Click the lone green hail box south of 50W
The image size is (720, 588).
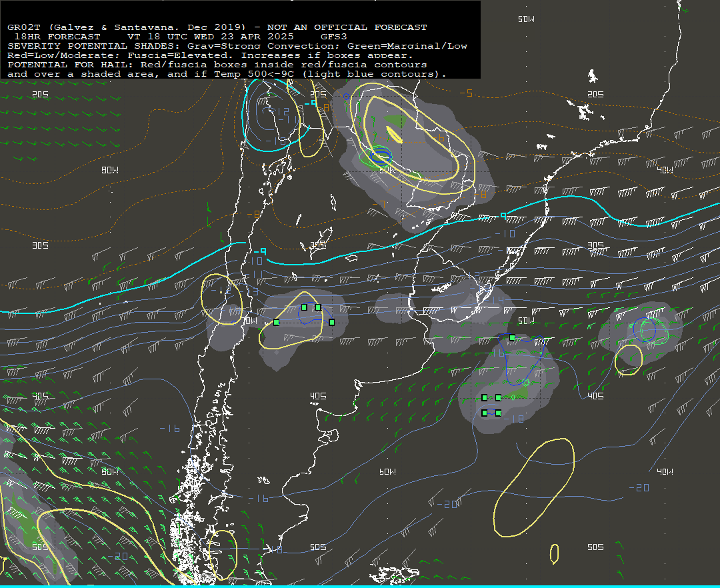coord(513,338)
